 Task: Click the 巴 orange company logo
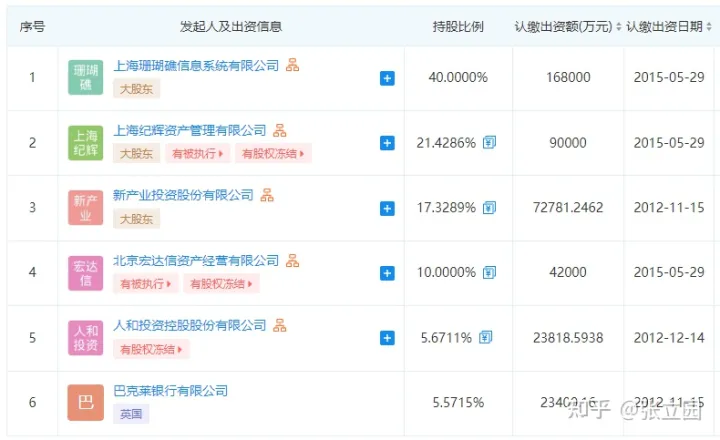pos(86,403)
